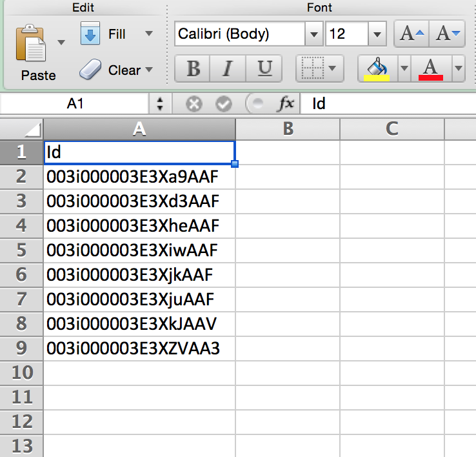Open the Paste options arrow
This screenshot has width=476, height=457.
[x=61, y=42]
